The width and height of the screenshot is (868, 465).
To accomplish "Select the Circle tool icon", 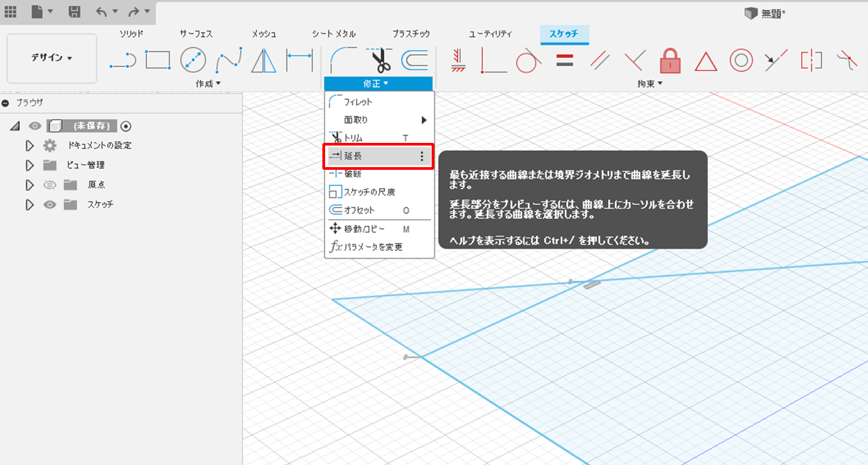I will click(194, 60).
